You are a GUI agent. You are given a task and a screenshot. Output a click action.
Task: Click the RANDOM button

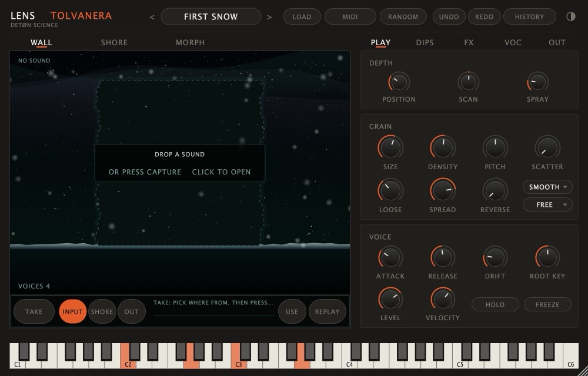(403, 16)
